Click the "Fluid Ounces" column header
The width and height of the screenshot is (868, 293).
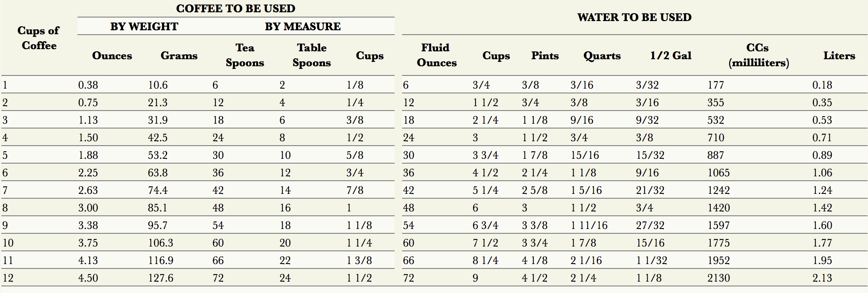tap(436, 55)
